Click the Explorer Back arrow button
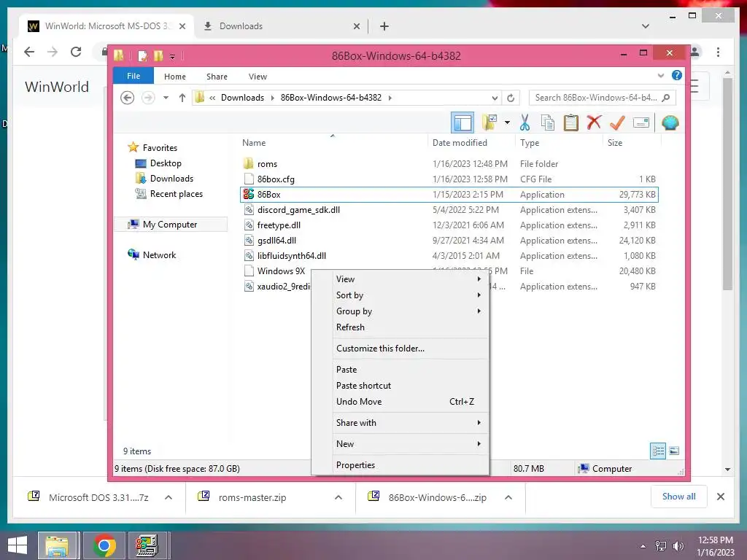The width and height of the screenshot is (747, 560). [x=127, y=98]
